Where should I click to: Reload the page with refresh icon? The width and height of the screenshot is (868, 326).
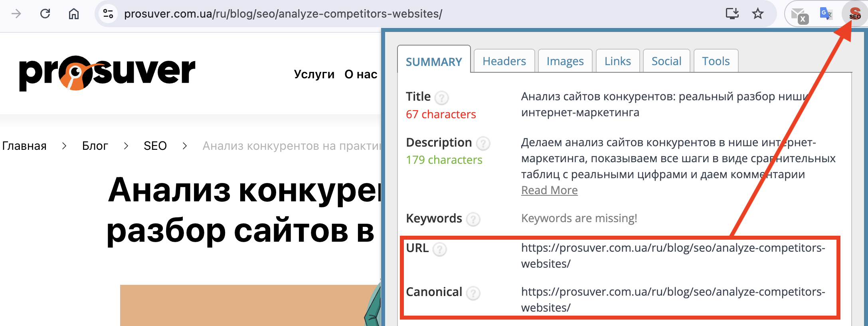click(45, 14)
